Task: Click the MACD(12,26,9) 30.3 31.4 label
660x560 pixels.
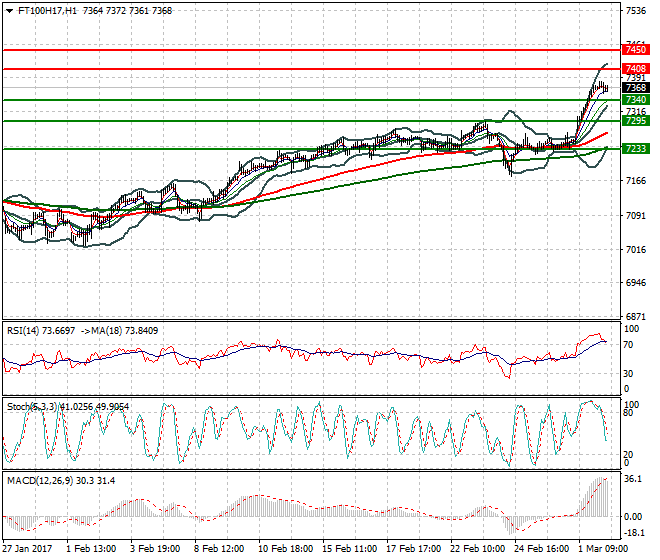Action: point(61,481)
